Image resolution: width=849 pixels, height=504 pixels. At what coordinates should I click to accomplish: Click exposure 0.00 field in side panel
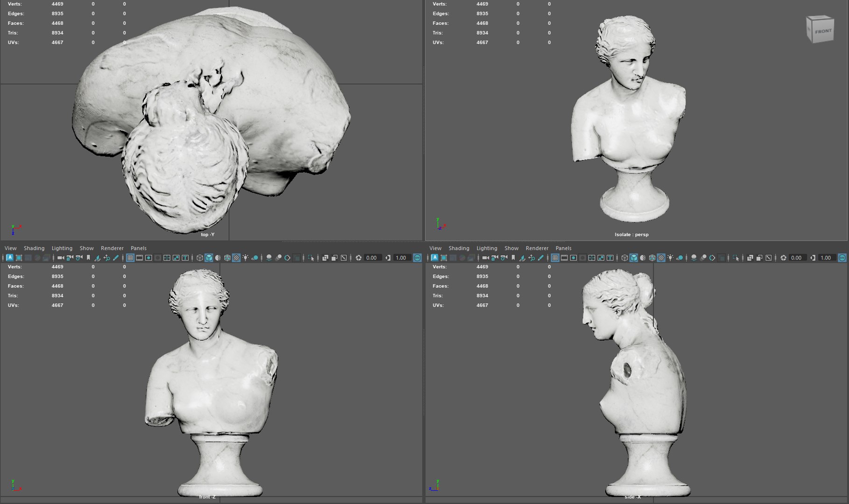(798, 258)
